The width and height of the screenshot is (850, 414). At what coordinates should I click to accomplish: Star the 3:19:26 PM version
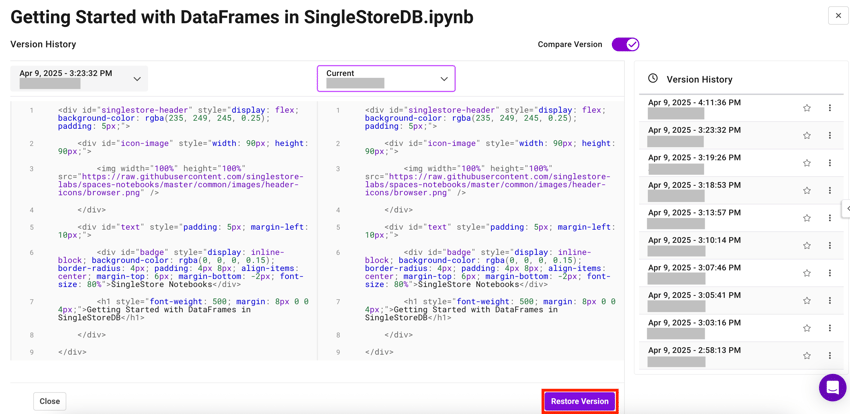(807, 163)
